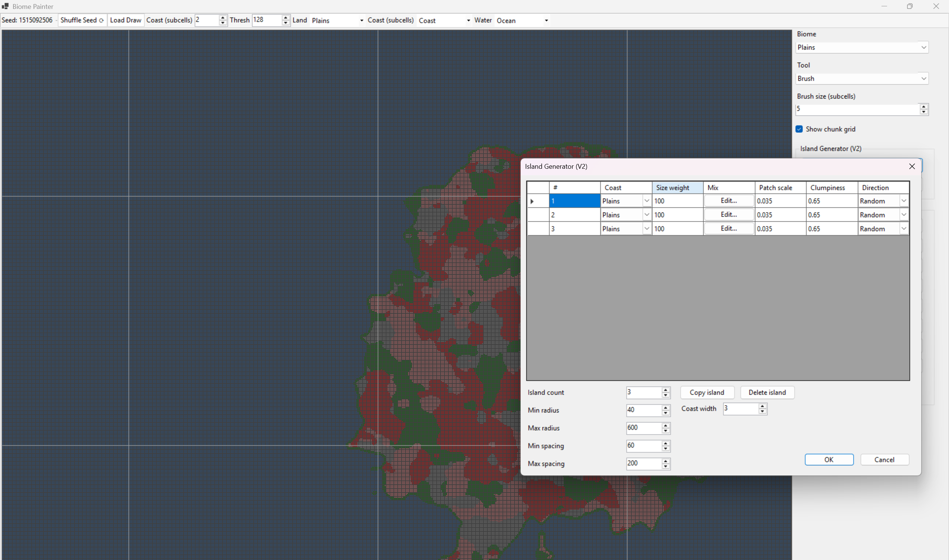Increase Thresh value in toolbar

tap(286, 18)
